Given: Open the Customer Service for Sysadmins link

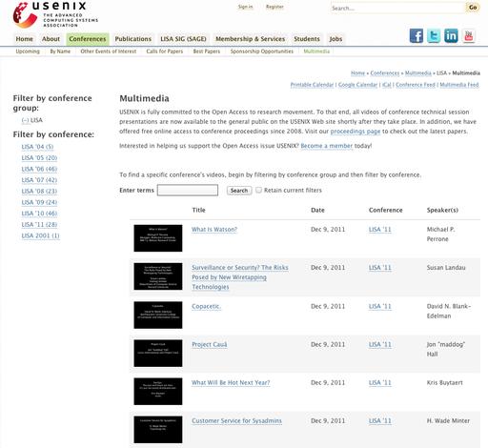Looking at the screenshot, I should [x=236, y=420].
